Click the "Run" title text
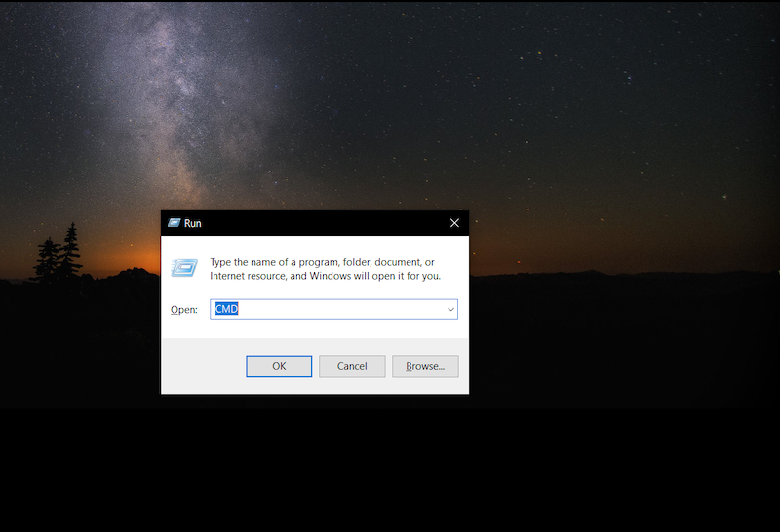 pos(192,223)
